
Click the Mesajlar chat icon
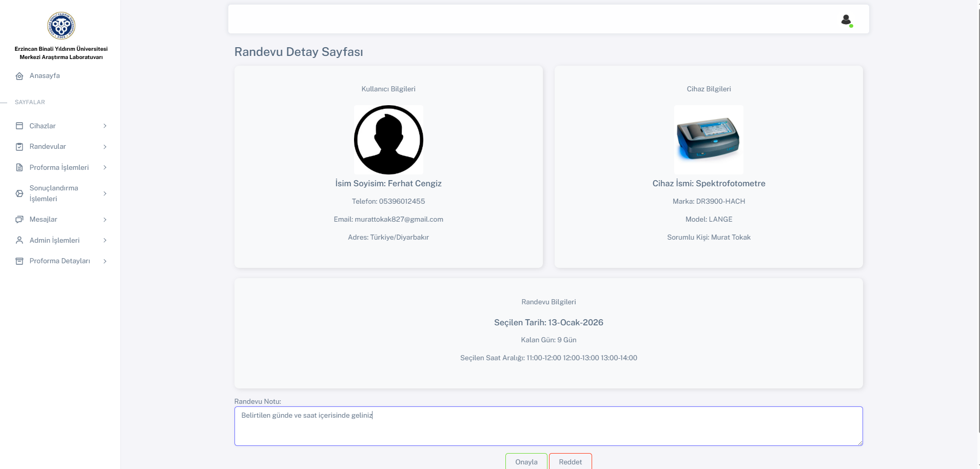point(19,220)
